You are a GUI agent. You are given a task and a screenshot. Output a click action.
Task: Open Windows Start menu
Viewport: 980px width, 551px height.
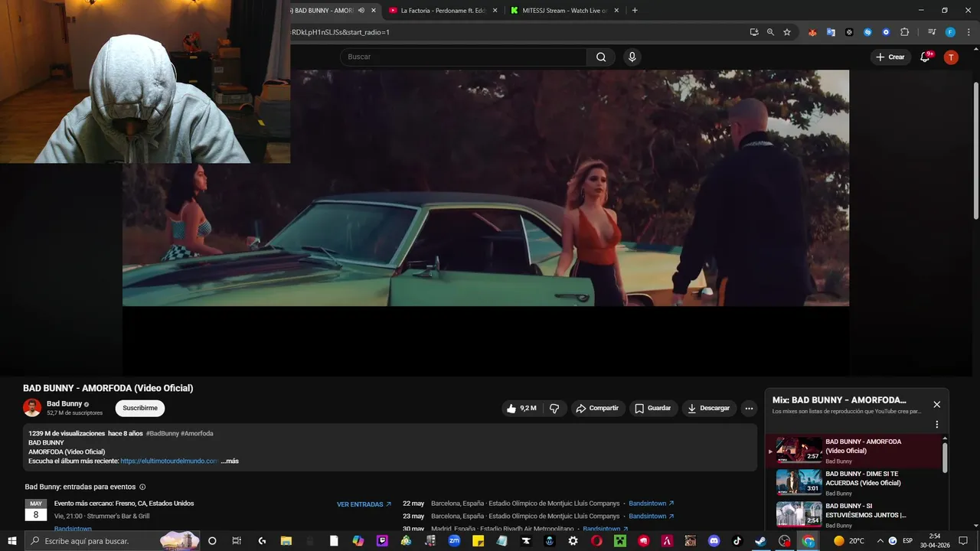pyautogui.click(x=12, y=540)
